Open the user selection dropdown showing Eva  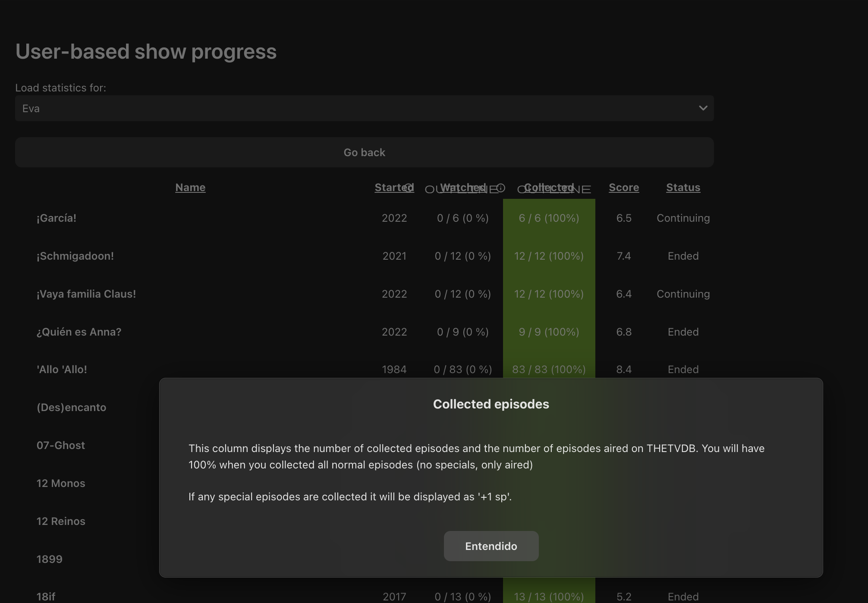(x=364, y=108)
